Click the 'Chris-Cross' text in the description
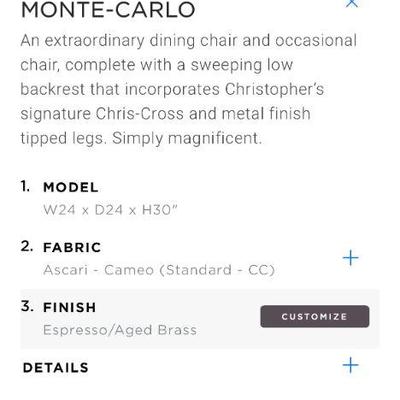Image resolution: width=400 pixels, height=400 pixels. coord(140,114)
